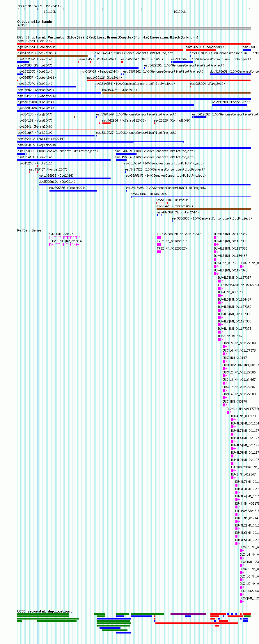Select the 191100k ruler tick label
Screen dimensions: 259x644
[50, 12]
